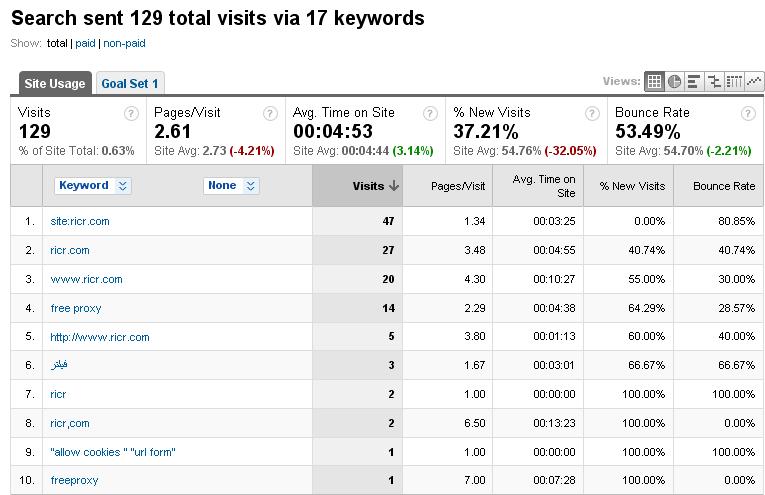Screen dimensions: 765x495
Task: Click % new visits 64.29% cell
Action: pyautogui.click(x=646, y=308)
